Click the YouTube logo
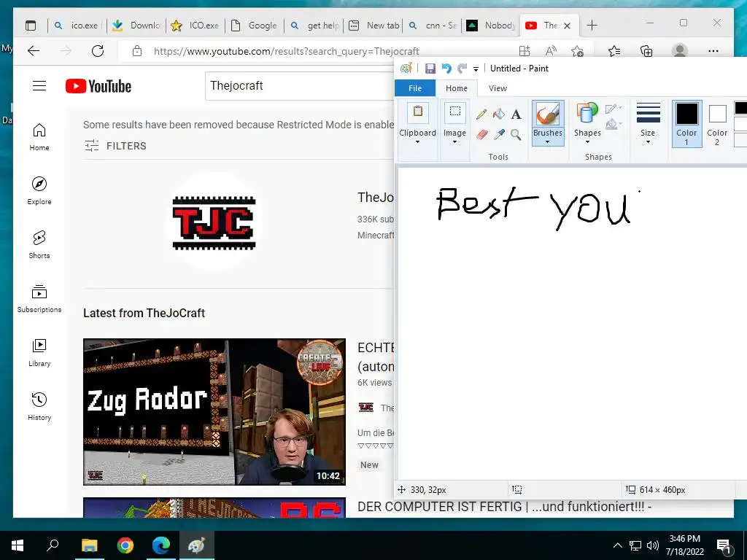747x560 pixels. click(98, 86)
